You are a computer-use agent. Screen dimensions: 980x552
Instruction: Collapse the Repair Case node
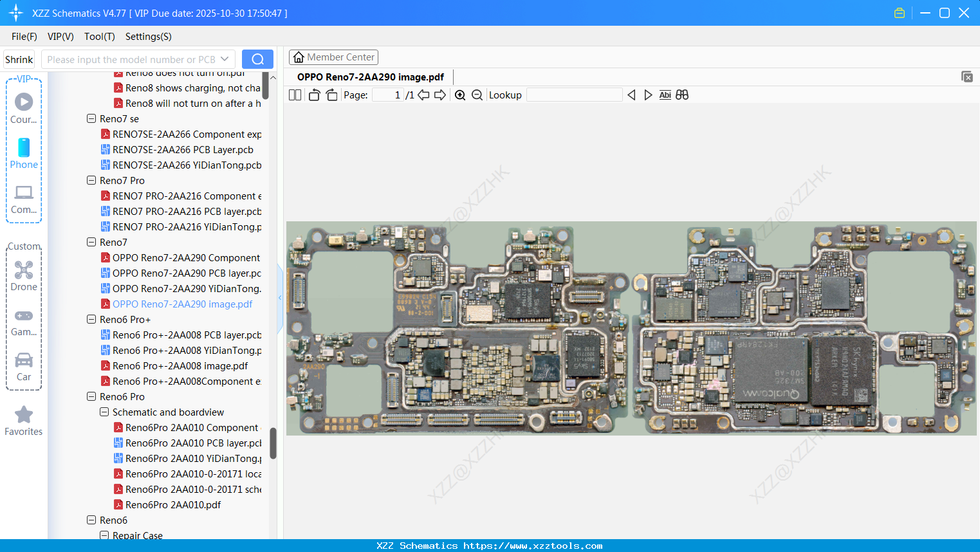coord(104,535)
